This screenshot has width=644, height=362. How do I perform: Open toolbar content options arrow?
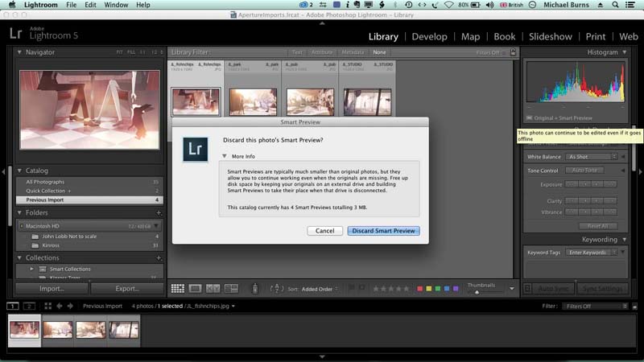(512, 289)
